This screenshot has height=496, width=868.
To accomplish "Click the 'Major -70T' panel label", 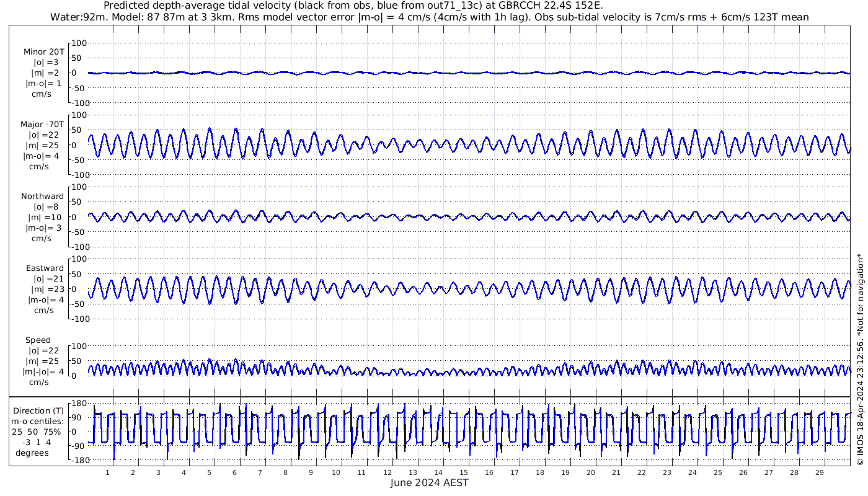I will 42,124.
